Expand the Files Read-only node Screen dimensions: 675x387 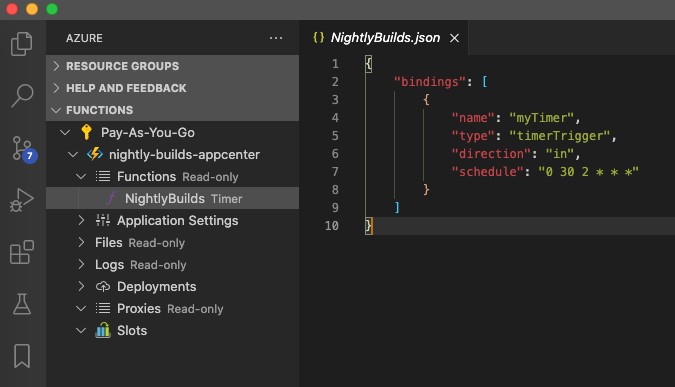point(81,242)
